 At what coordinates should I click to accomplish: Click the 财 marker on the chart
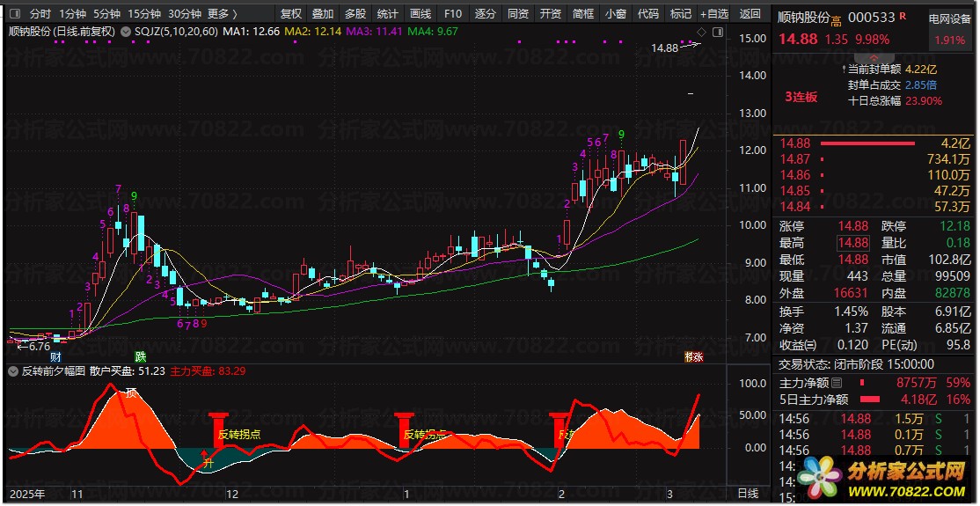(55, 356)
